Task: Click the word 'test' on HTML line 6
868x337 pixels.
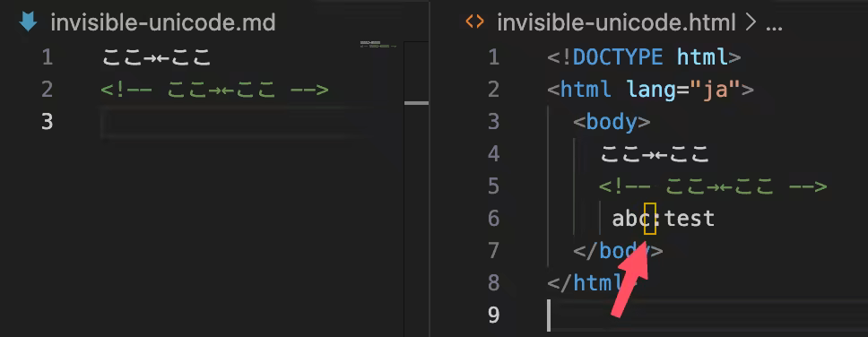Action: coord(690,219)
